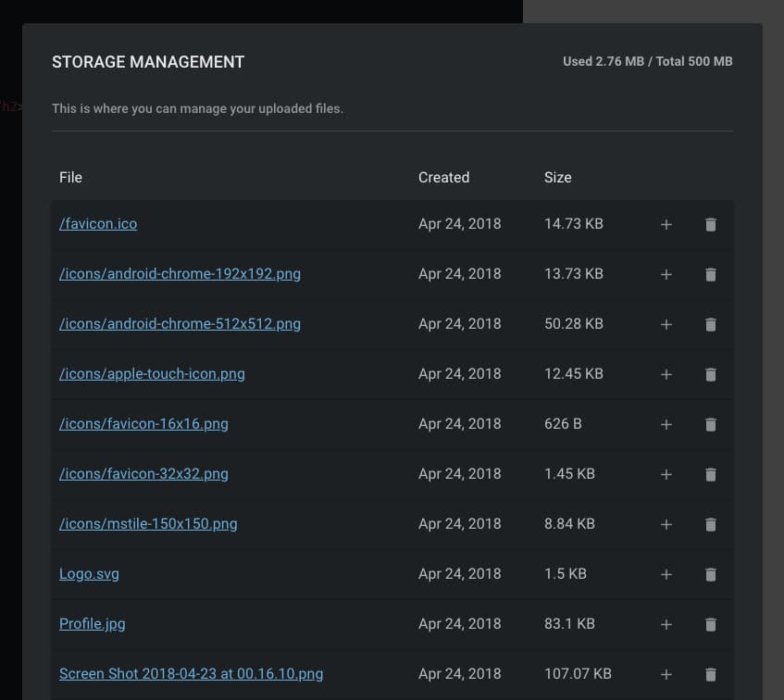Click the plus icon for android-chrome-192x192.png
Viewport: 784px width, 700px height.
click(x=666, y=274)
